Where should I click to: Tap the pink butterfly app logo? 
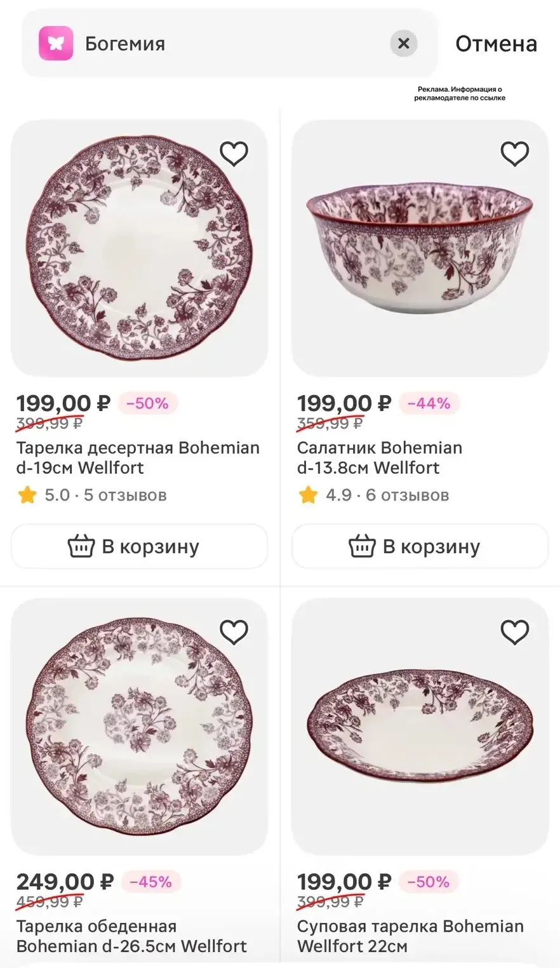tap(56, 43)
